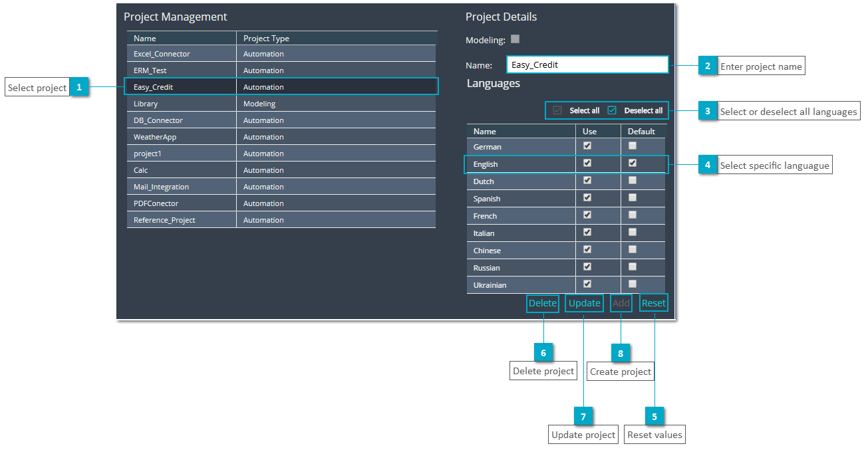The image size is (868, 452).
Task: Focus the project Name input field
Action: (x=587, y=64)
